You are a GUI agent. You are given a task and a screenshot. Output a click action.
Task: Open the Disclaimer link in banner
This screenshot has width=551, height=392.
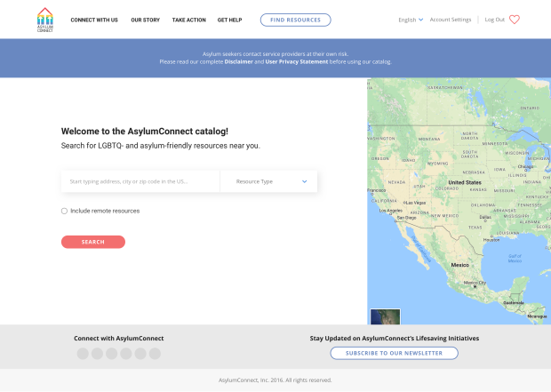click(x=238, y=62)
